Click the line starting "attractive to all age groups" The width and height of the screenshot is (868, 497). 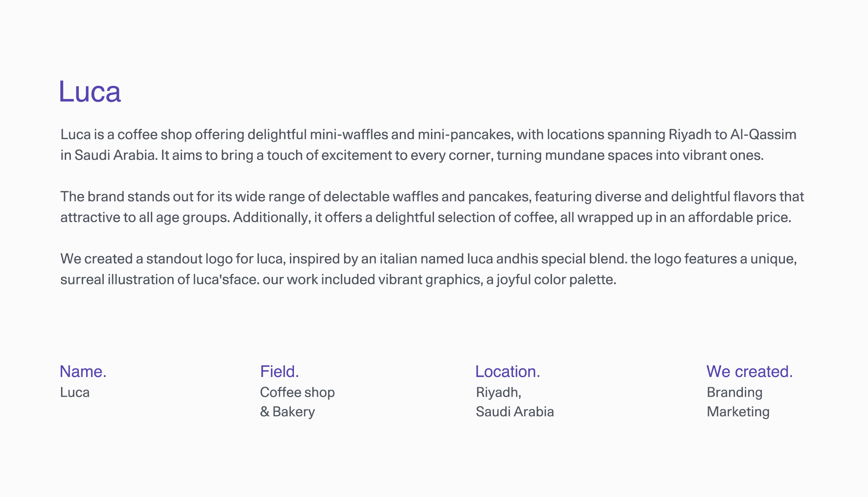click(425, 217)
